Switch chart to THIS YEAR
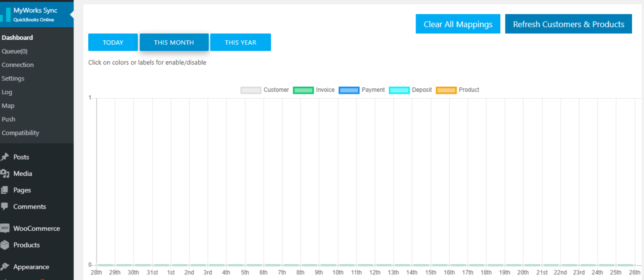 point(241,42)
